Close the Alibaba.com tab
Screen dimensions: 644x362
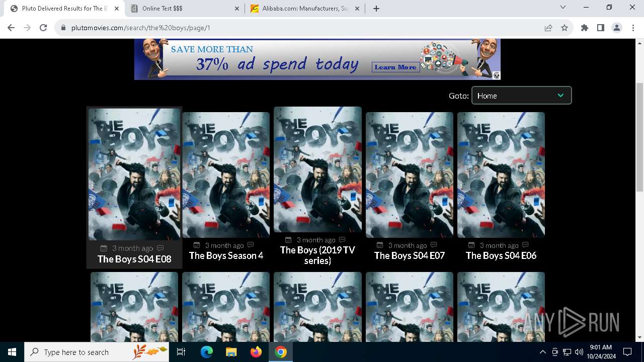tap(357, 8)
